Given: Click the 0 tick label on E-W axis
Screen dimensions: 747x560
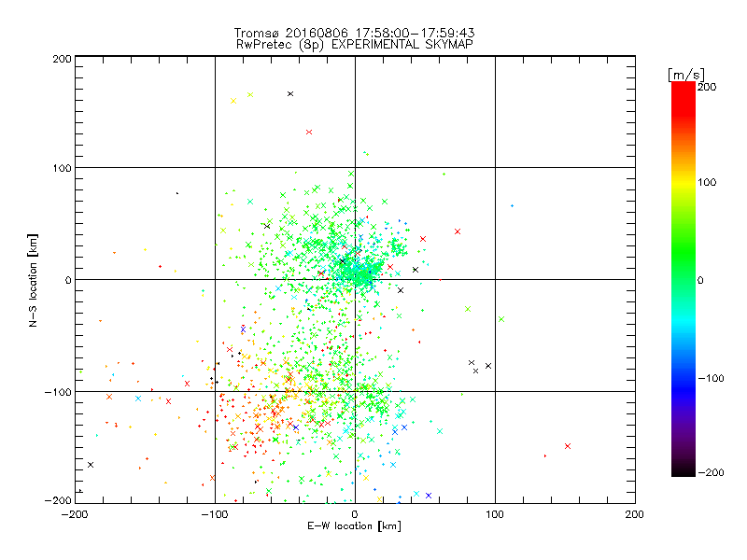Looking at the screenshot, I should point(355,514).
